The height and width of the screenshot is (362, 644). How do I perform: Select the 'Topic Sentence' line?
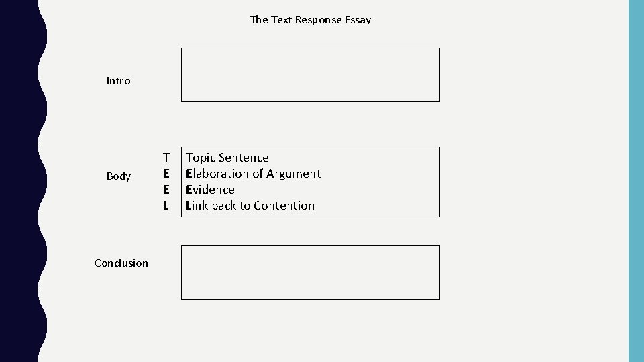point(227,158)
